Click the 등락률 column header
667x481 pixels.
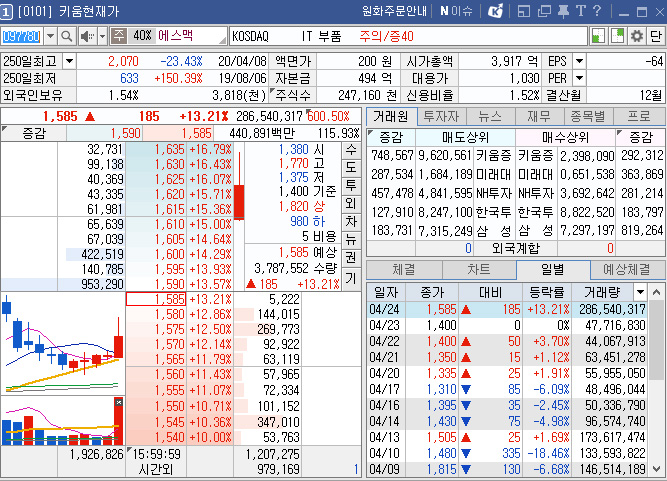(547, 293)
